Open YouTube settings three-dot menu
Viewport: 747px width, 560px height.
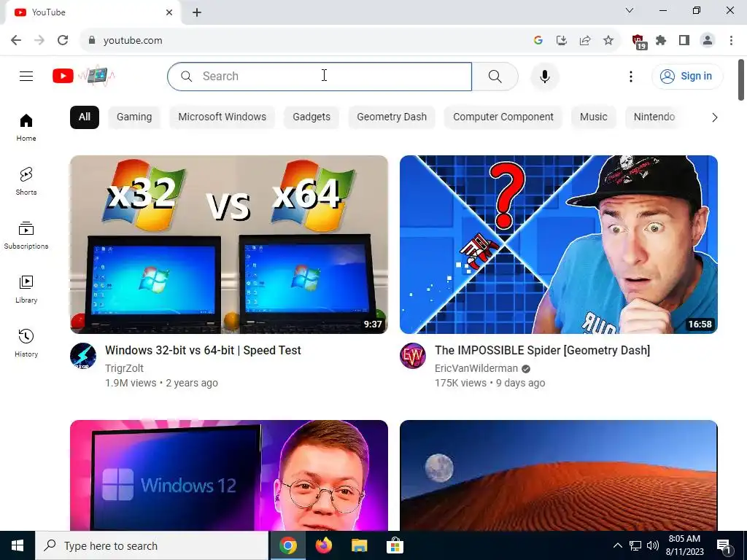631,76
